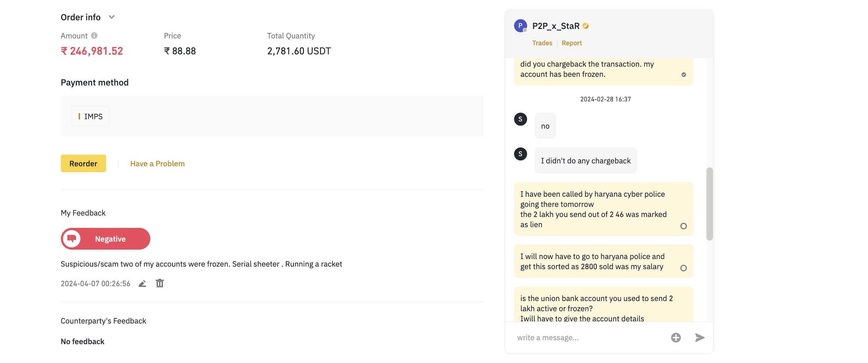Select the IMPS payment method tag
This screenshot has height=363, width=868.
pyautogui.click(x=91, y=116)
